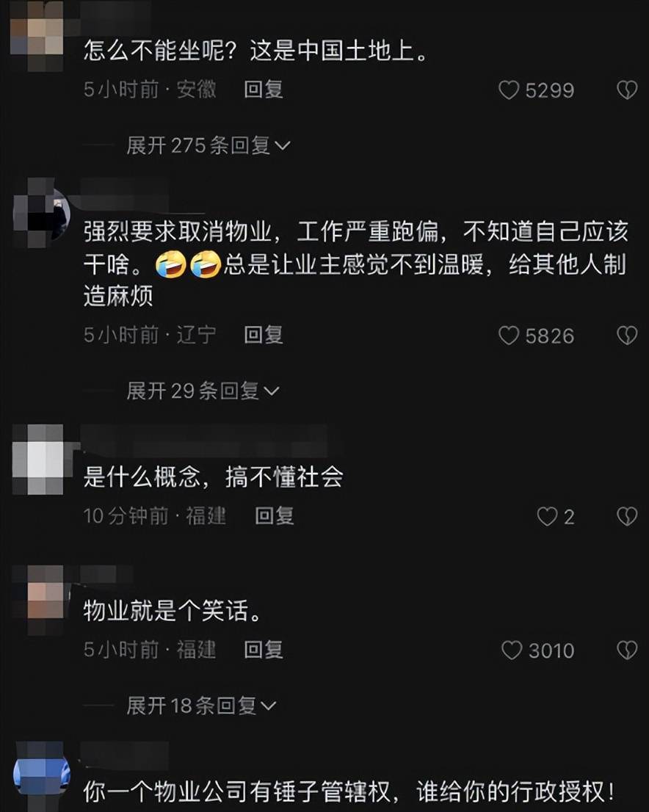Image resolution: width=649 pixels, height=812 pixels.
Task: Open first commenter's pixelated avatar
Action: tap(37, 35)
